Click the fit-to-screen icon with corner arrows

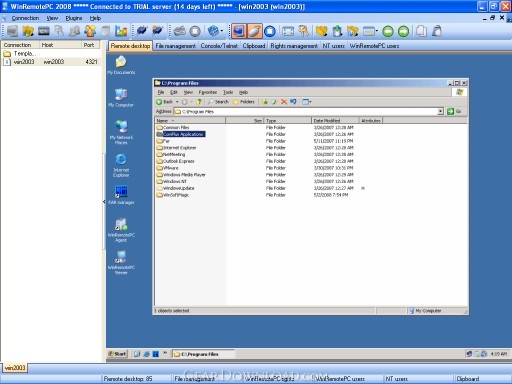tap(288, 31)
